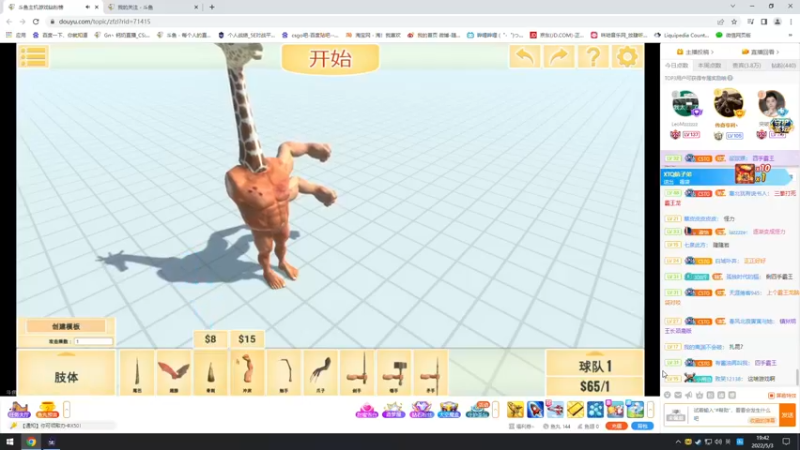Open the 主播投稿 link
Image resolution: width=800 pixels, height=450 pixels.
click(694, 52)
